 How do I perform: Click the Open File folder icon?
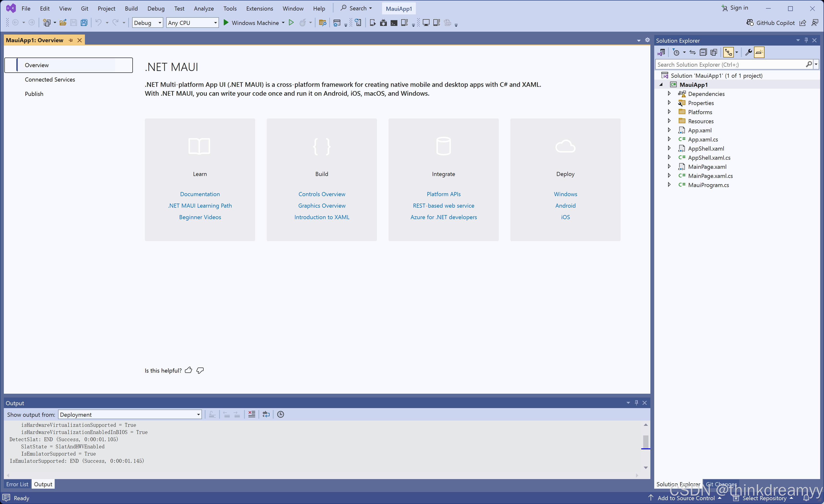click(63, 23)
